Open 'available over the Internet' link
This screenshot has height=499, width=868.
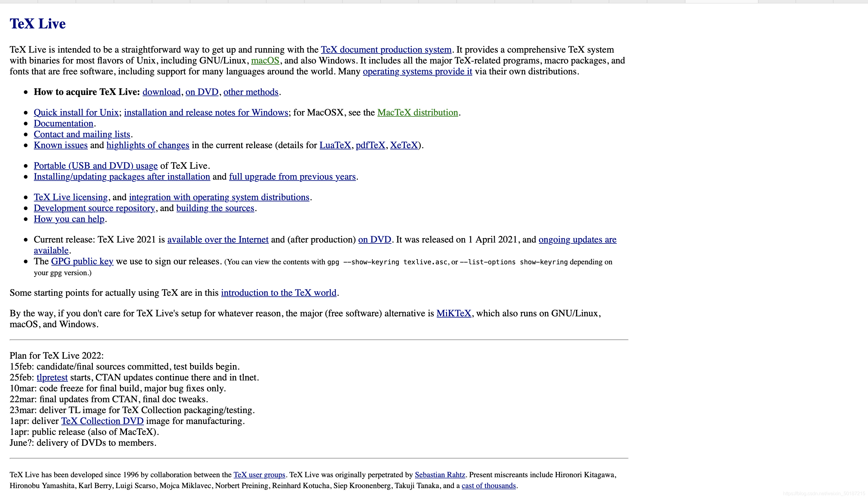(218, 240)
